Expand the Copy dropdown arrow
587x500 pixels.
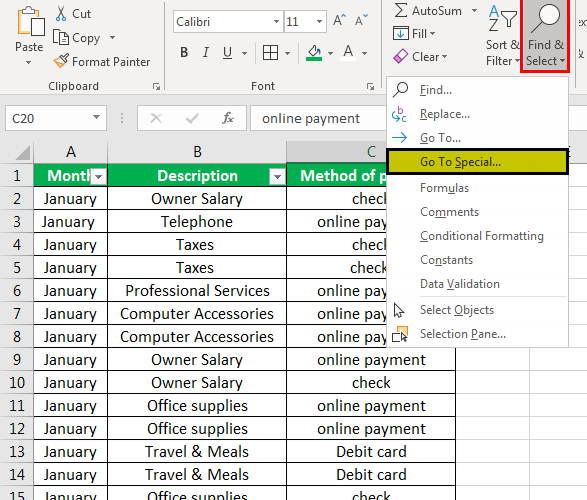point(112,37)
